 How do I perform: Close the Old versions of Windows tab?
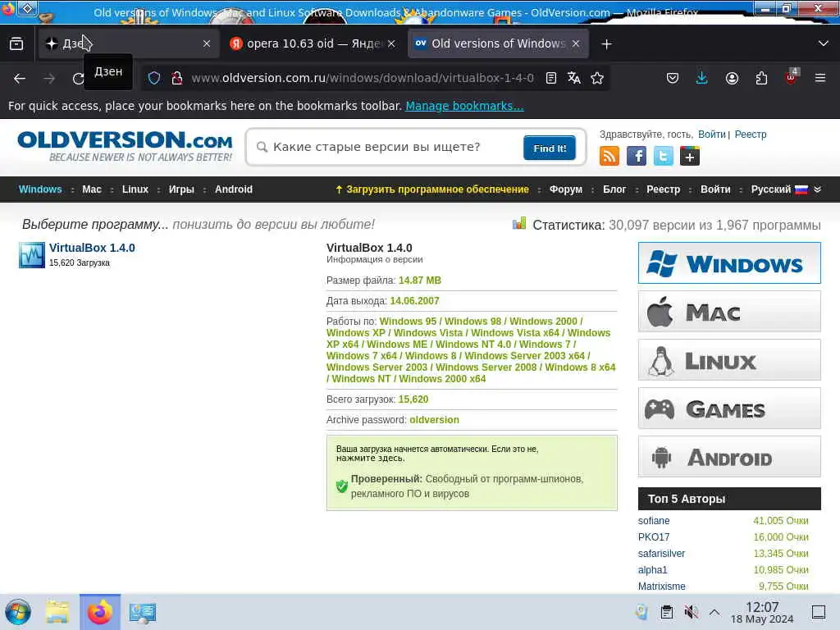576,44
